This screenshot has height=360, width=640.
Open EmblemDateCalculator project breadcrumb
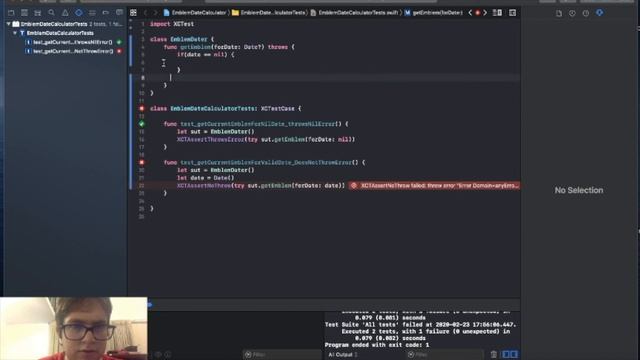click(x=195, y=13)
